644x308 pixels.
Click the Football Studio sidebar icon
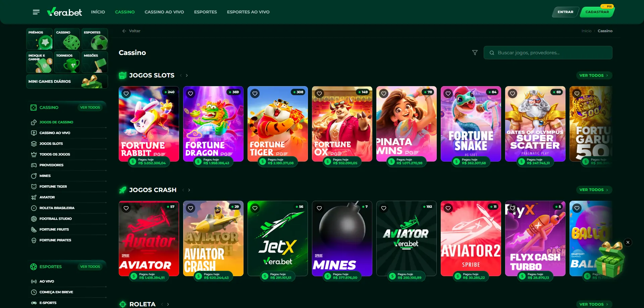tap(34, 219)
